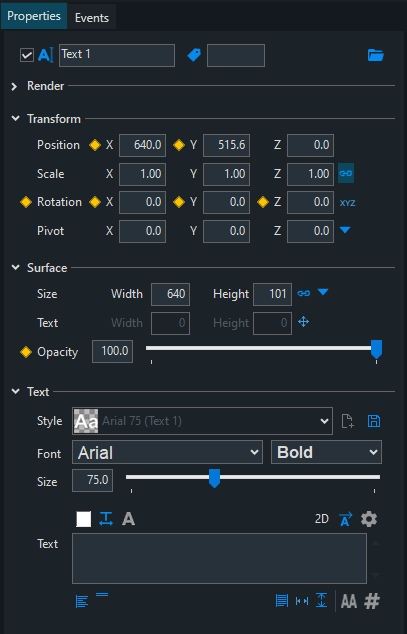Image resolution: width=407 pixels, height=634 pixels.
Task: Click the XYZ rotation order button
Action: pyautogui.click(x=348, y=203)
